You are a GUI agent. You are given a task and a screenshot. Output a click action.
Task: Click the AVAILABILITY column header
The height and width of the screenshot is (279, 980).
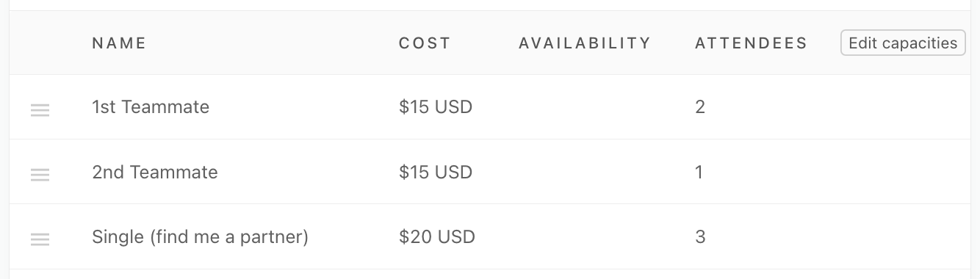585,43
